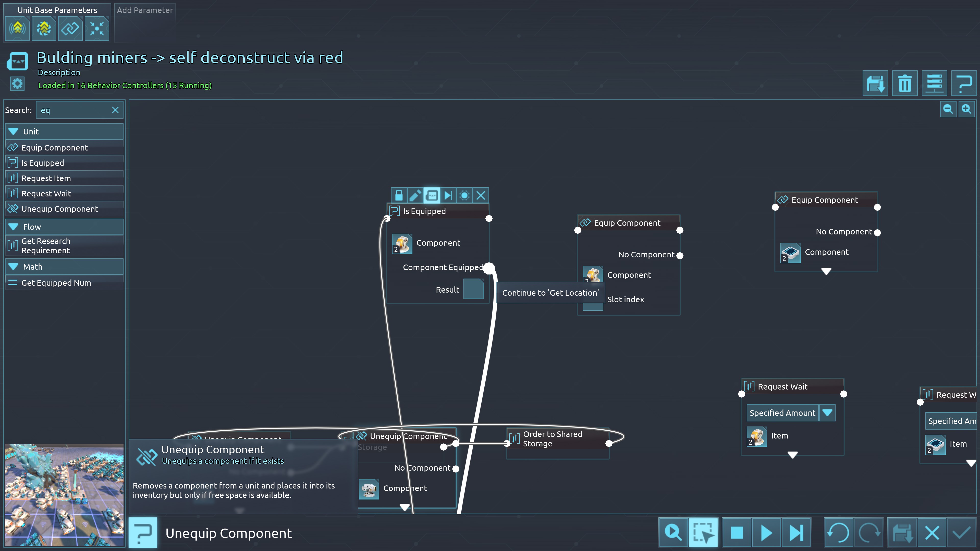Viewport: 980px width, 551px height.
Task: Click the stop behavior button
Action: pyautogui.click(x=737, y=532)
